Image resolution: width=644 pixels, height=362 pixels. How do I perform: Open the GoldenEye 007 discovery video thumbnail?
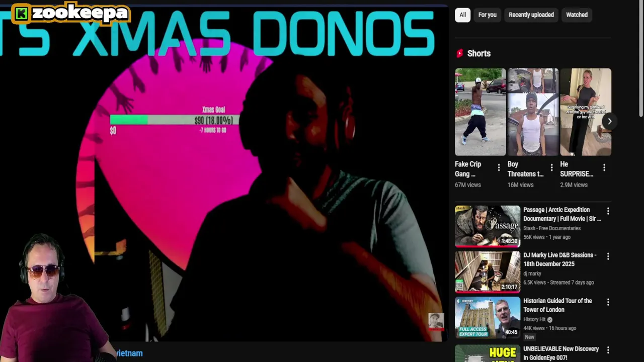(x=488, y=353)
